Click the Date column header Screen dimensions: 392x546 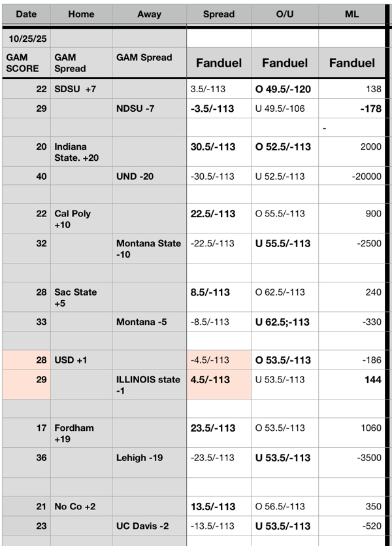pyautogui.click(x=26, y=14)
